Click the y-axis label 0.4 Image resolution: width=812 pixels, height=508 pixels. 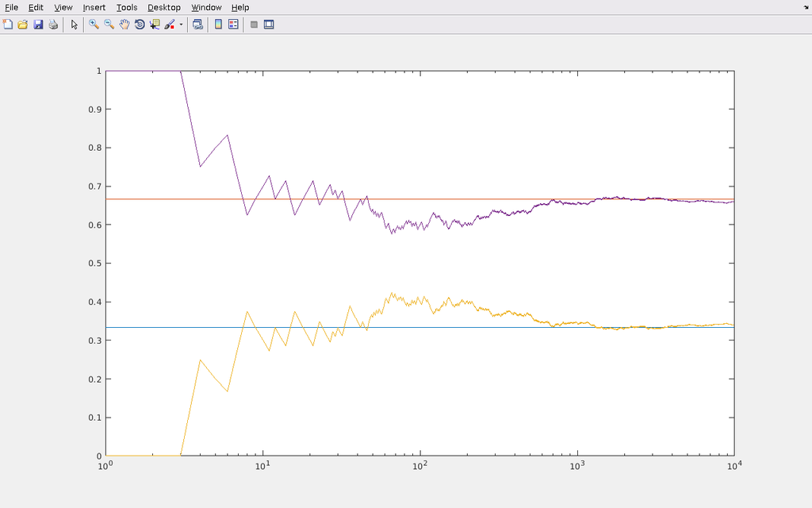click(x=95, y=302)
